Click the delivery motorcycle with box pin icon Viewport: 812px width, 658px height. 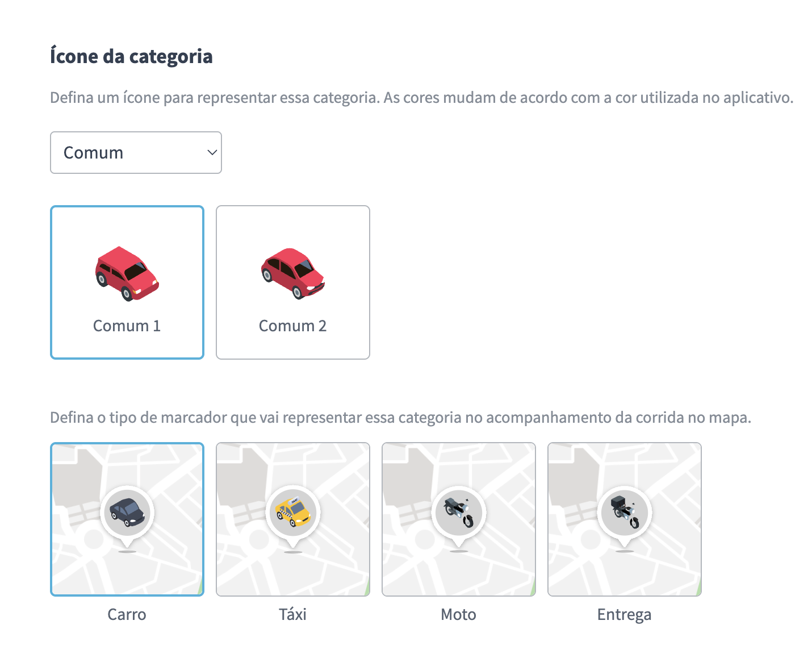tap(625, 512)
